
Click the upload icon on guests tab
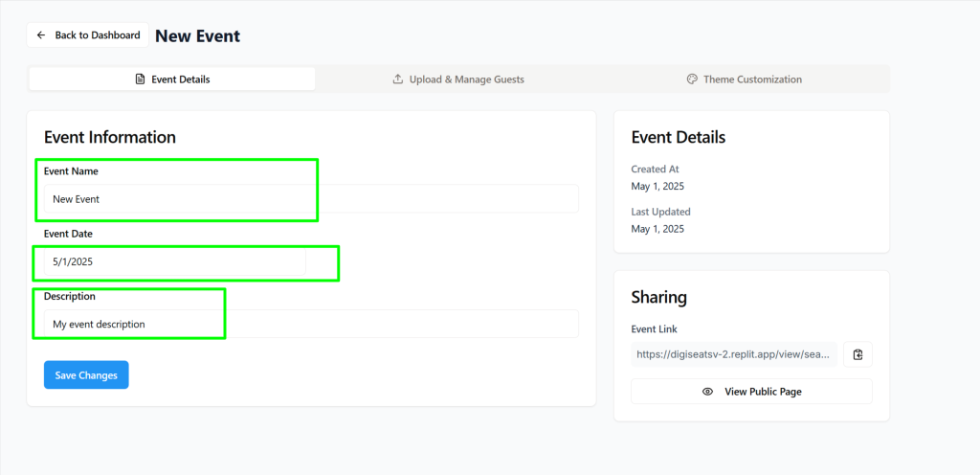pos(397,79)
